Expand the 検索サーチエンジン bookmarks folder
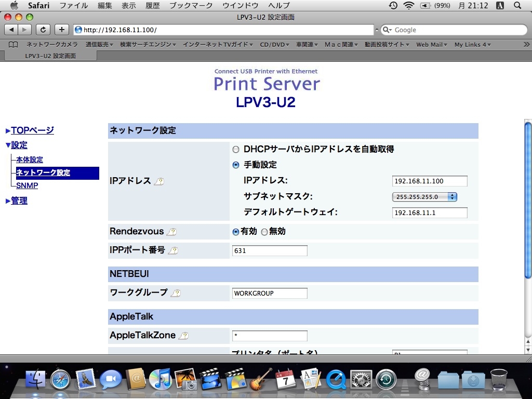Screen dimensions: 532x399 click(148, 45)
